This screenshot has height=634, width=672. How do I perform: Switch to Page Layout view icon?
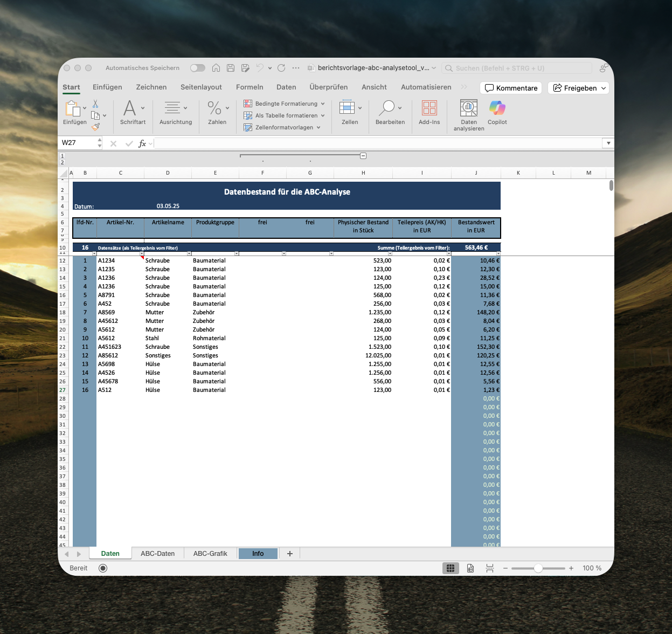[x=470, y=568]
